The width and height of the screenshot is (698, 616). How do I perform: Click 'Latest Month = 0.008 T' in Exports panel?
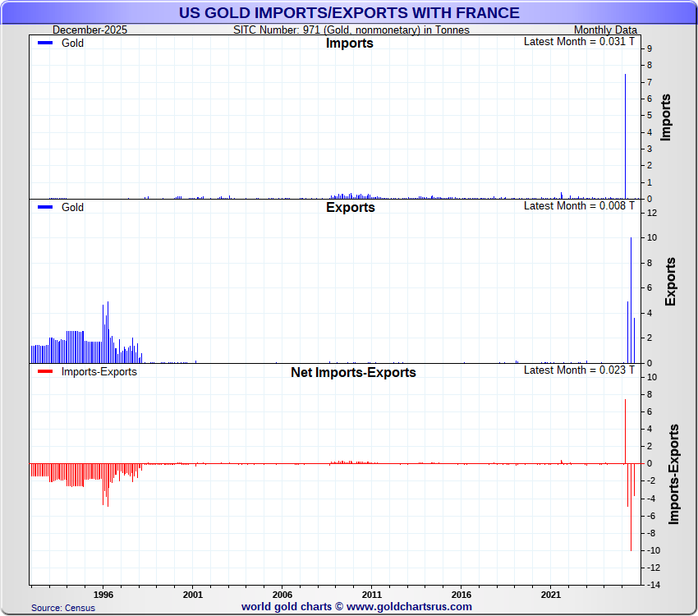pyautogui.click(x=579, y=205)
